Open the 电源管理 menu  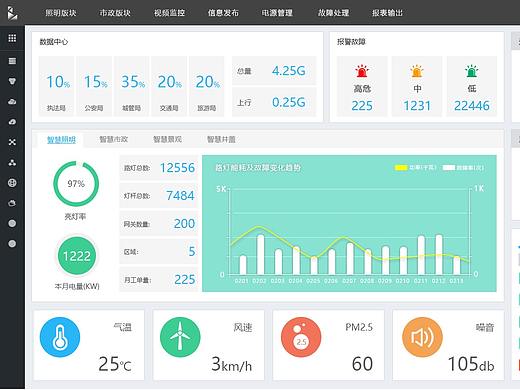(277, 13)
